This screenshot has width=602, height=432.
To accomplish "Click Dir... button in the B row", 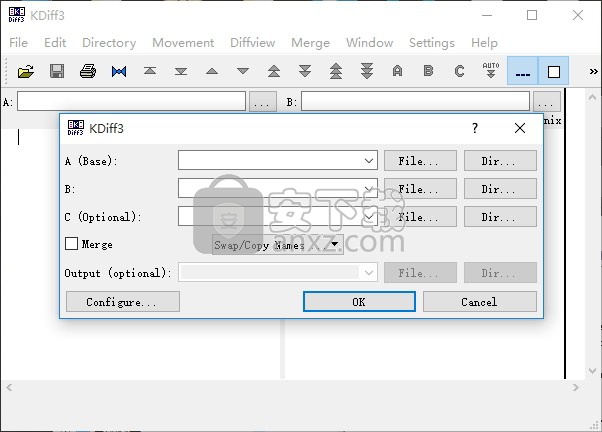I will click(500, 189).
